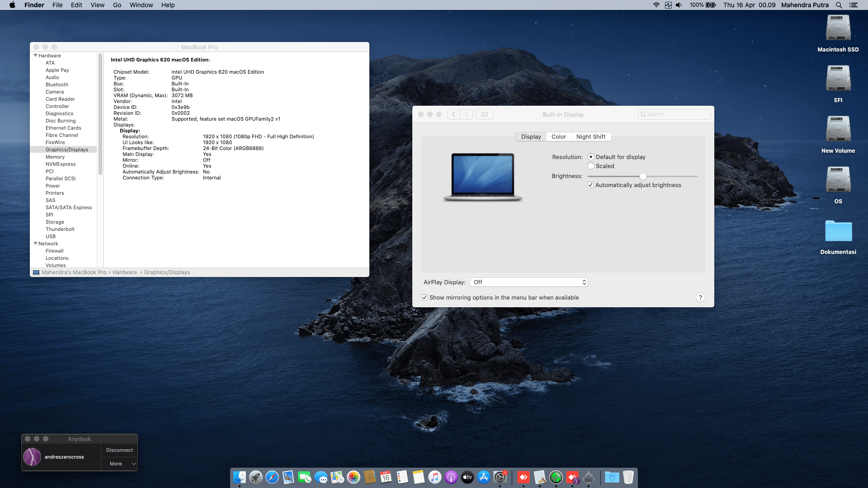Select Default for display resolution
868x488 pixels.
click(x=591, y=157)
